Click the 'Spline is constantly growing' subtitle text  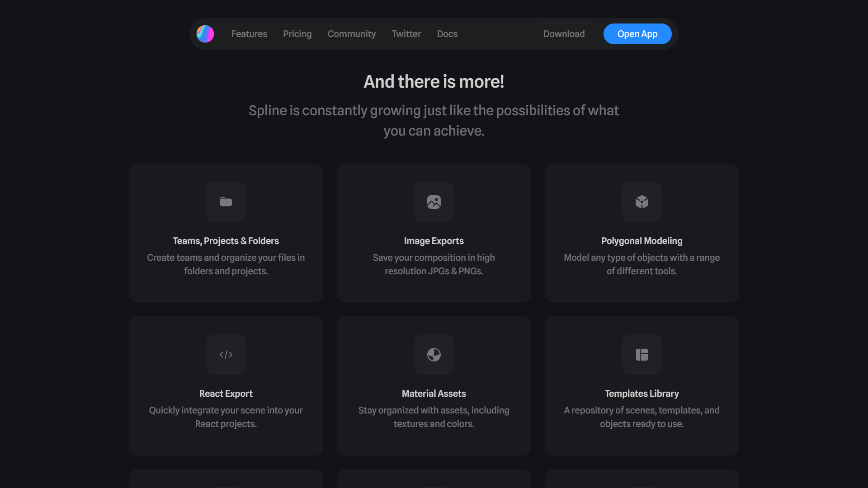[x=434, y=121]
